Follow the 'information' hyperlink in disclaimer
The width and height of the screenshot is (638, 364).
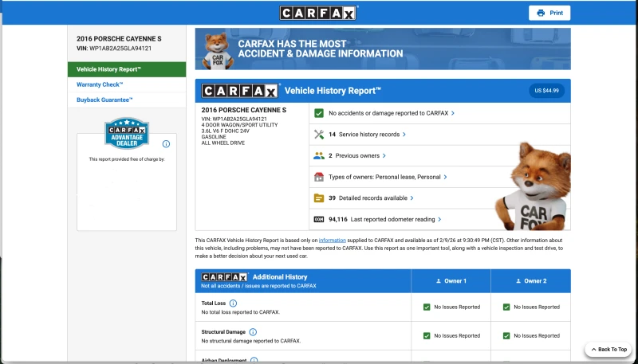coord(333,240)
